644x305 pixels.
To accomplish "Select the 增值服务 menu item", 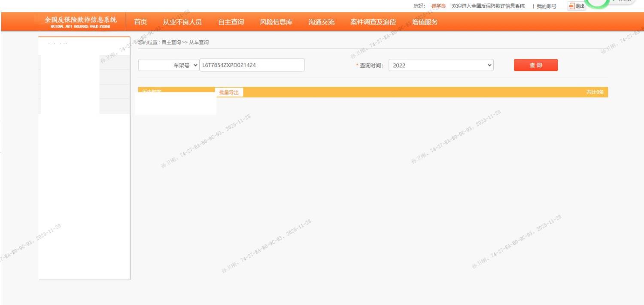I will 425,22.
